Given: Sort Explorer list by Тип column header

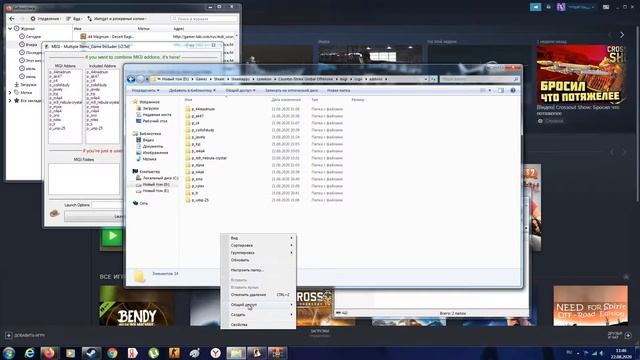Looking at the screenshot, I should click(x=315, y=100).
